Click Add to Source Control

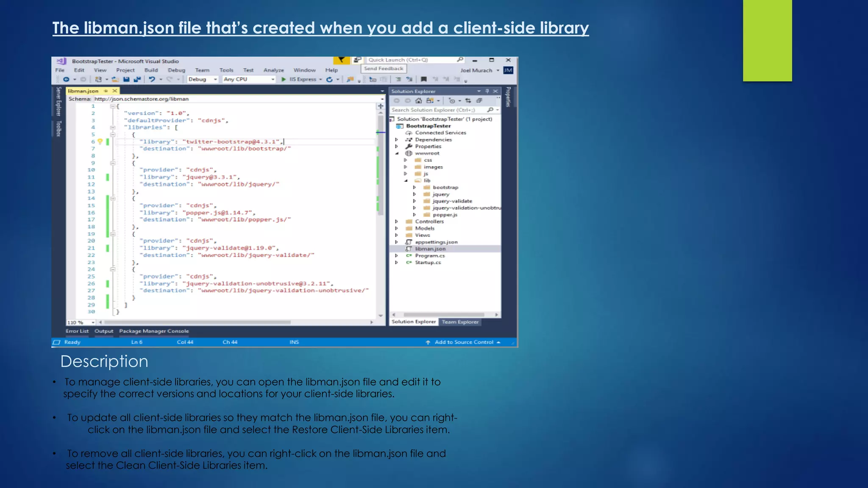tap(464, 342)
